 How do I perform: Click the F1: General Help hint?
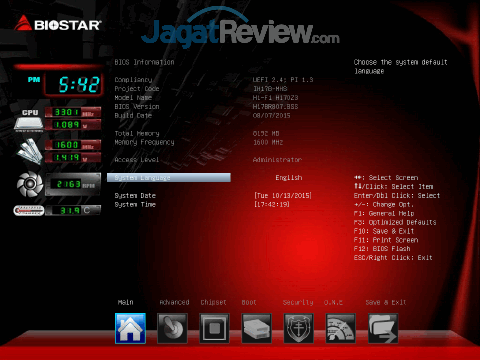tap(384, 213)
